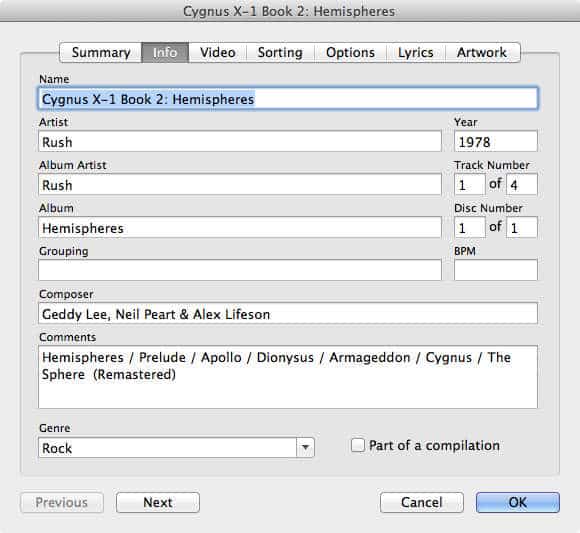The height and width of the screenshot is (533, 580).
Task: Click the Disc Number first box
Action: coord(469,227)
